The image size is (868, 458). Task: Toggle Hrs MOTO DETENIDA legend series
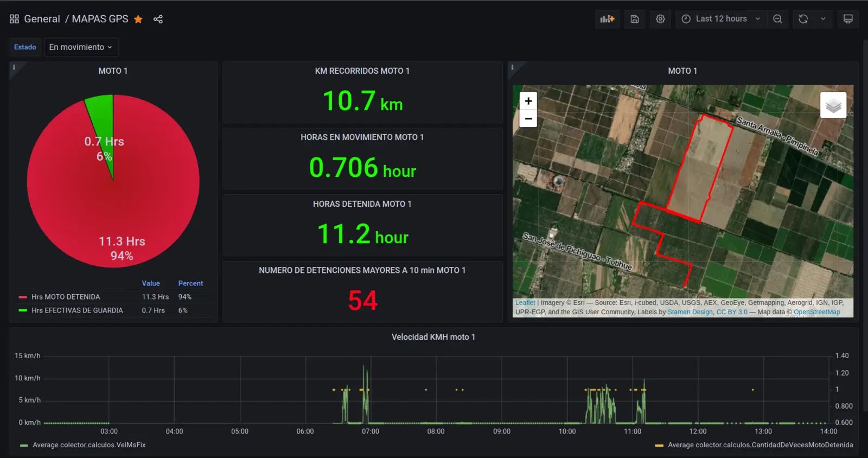[x=66, y=297]
